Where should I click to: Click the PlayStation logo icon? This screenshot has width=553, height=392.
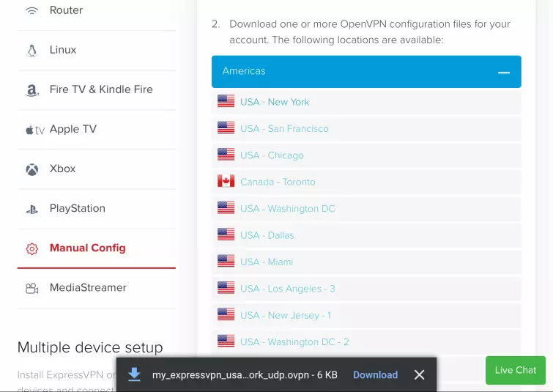31,210
